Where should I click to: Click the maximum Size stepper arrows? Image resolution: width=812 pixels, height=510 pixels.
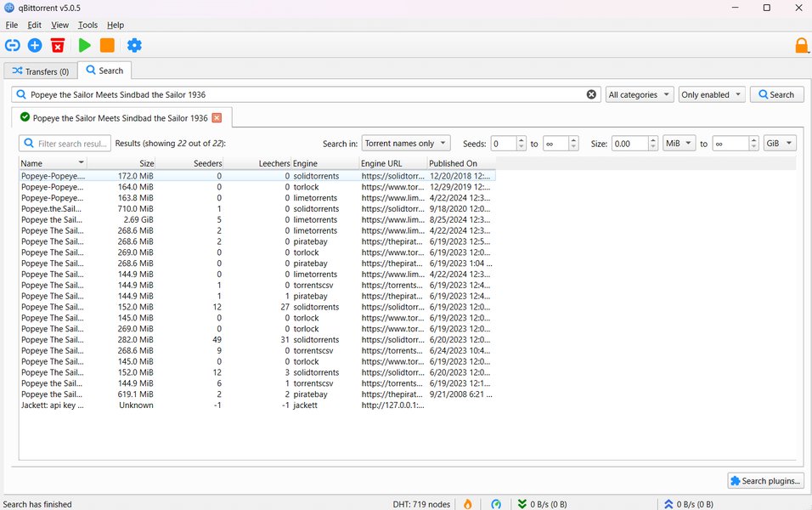click(754, 144)
